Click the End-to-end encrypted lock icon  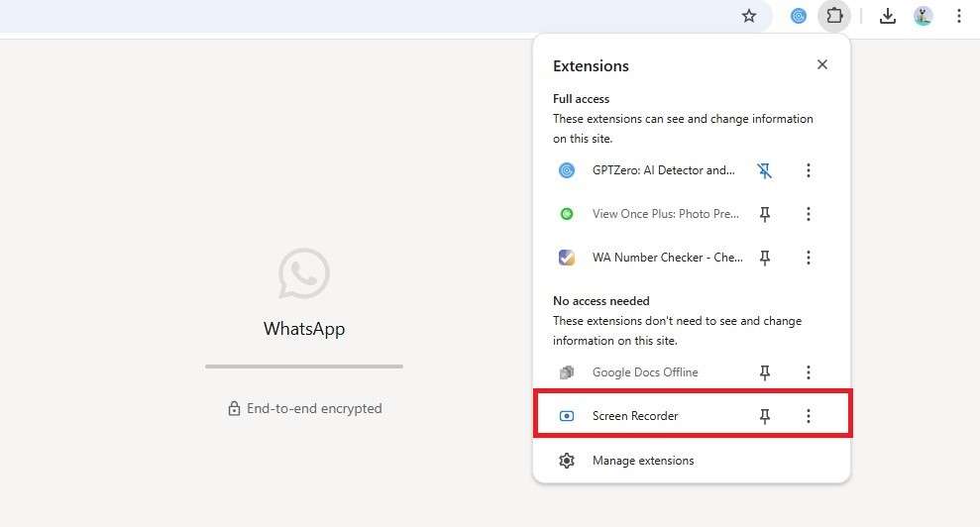[234, 408]
